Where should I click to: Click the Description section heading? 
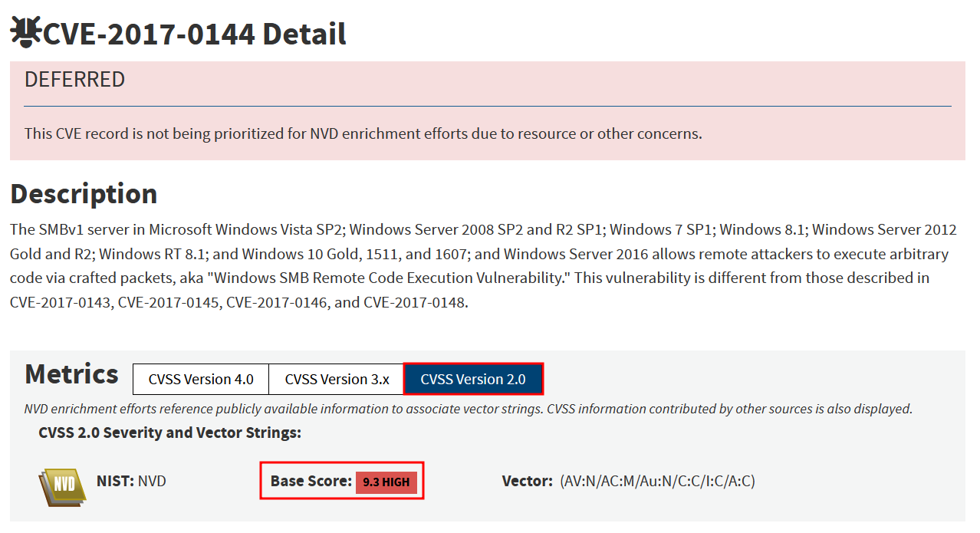(84, 193)
